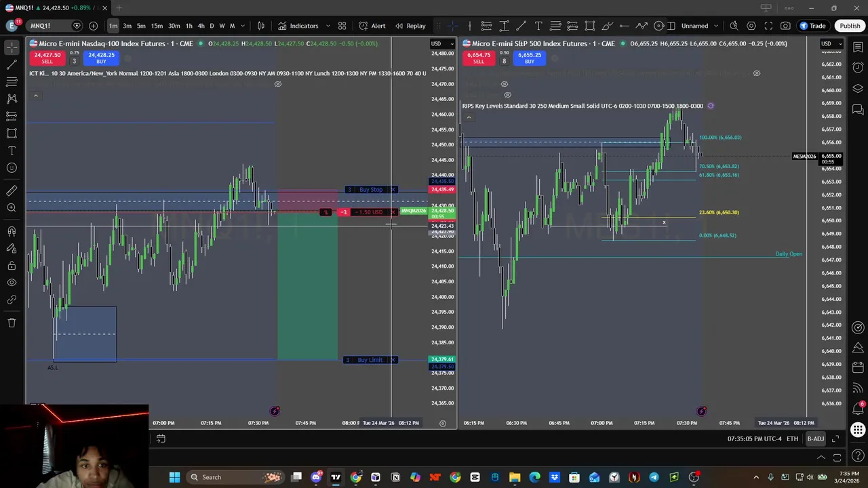Toggle magnet mode in left sidebar

pyautogui.click(x=12, y=232)
